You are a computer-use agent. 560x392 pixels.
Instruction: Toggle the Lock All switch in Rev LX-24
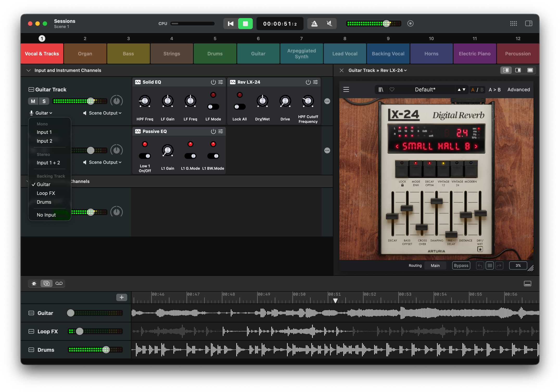[x=239, y=107]
